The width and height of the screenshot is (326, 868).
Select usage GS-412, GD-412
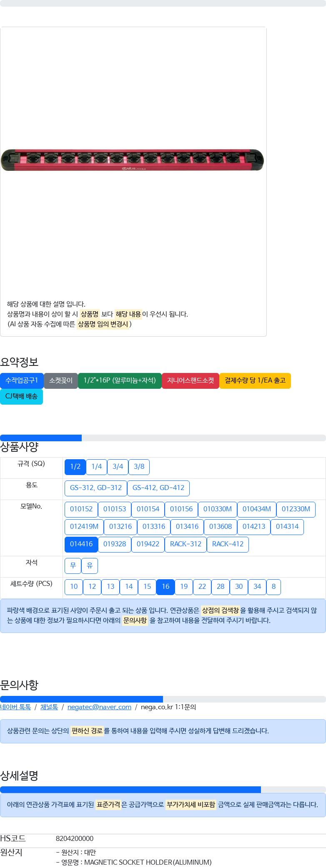[x=158, y=488]
